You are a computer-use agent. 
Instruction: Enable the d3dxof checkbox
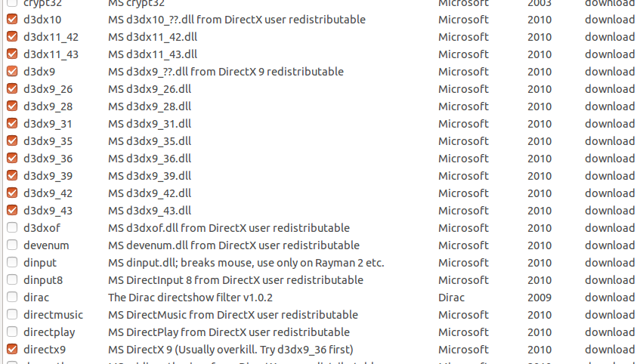12,227
